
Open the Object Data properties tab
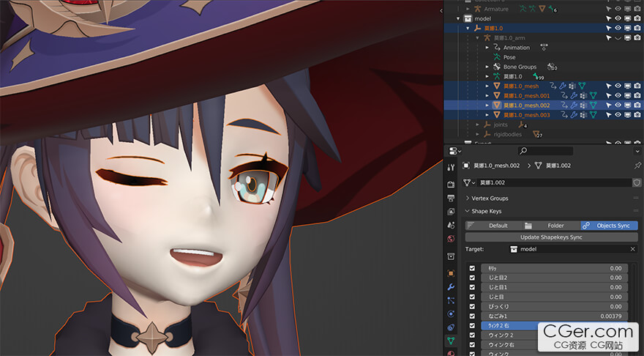[x=451, y=341]
